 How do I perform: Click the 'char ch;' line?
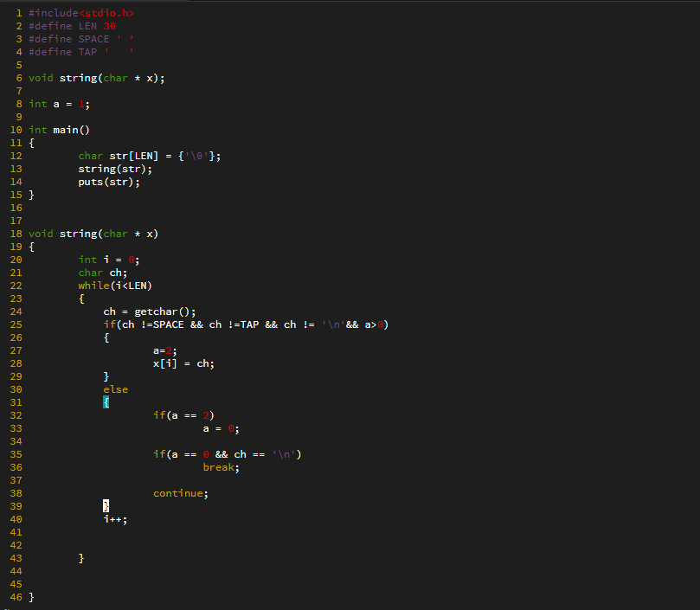pyautogui.click(x=103, y=273)
